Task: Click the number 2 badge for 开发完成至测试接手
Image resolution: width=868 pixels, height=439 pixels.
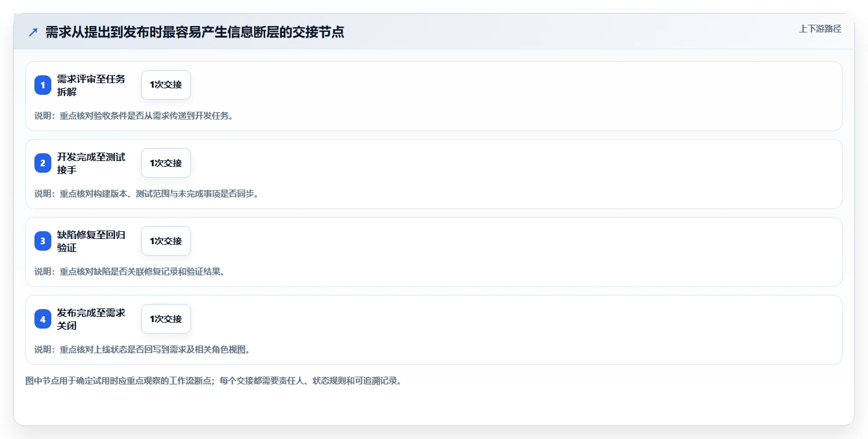Action: pos(43,163)
